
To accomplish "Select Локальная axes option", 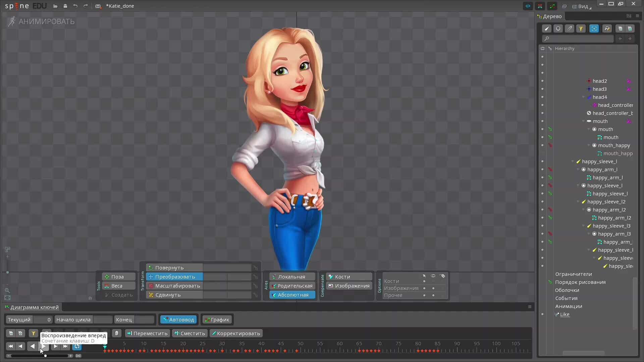I will 291,277.
